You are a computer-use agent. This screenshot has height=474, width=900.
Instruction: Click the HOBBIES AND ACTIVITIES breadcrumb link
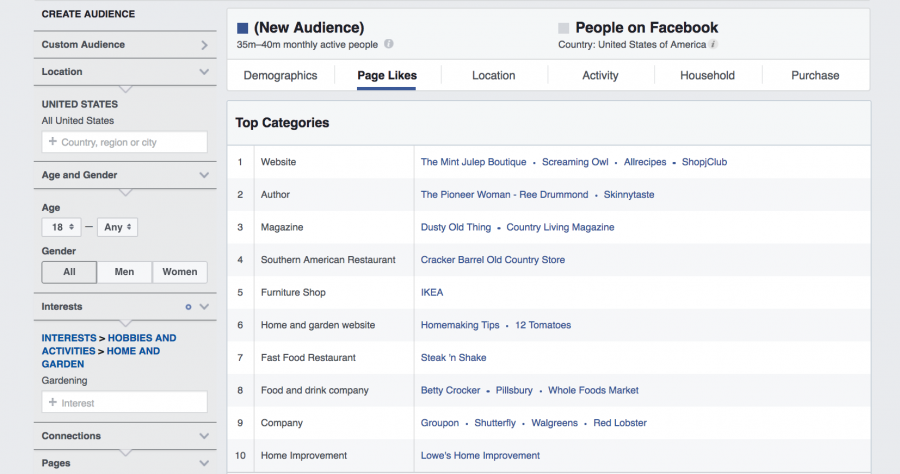[x=108, y=344]
